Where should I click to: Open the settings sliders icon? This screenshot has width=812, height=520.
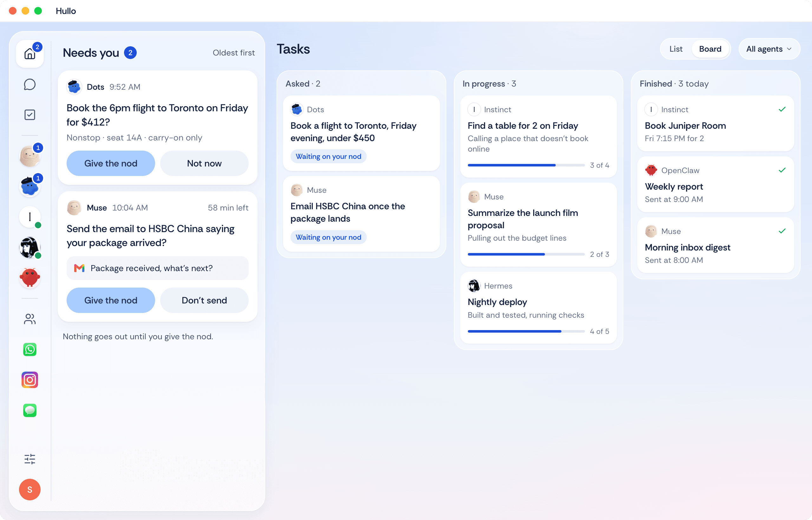(30, 458)
